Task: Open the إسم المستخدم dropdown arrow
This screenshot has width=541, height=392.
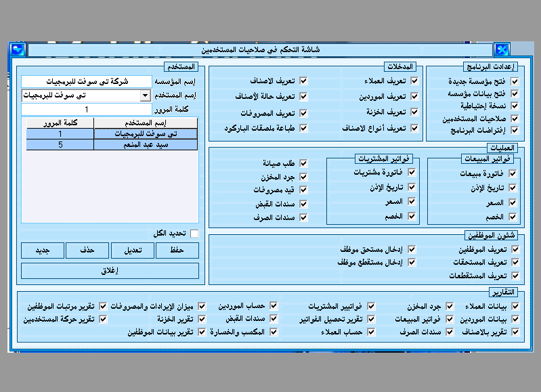Action: tap(146, 95)
